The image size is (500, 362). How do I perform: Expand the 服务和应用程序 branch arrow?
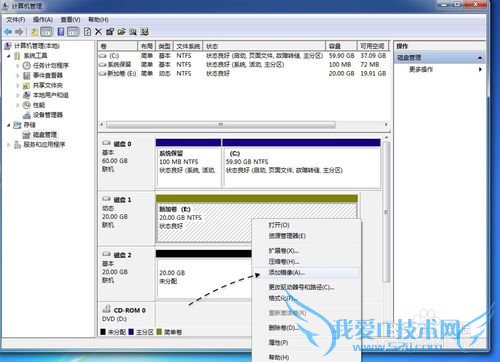point(9,145)
